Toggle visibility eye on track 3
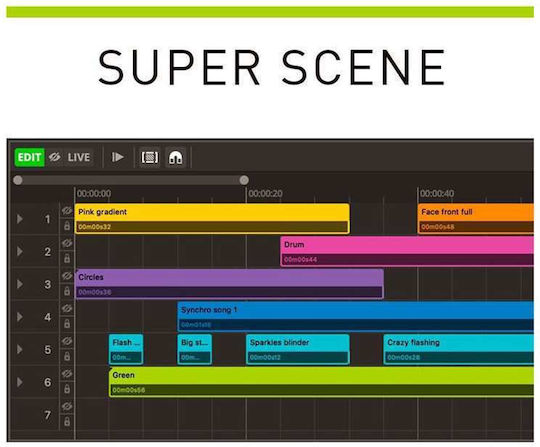 (x=67, y=276)
